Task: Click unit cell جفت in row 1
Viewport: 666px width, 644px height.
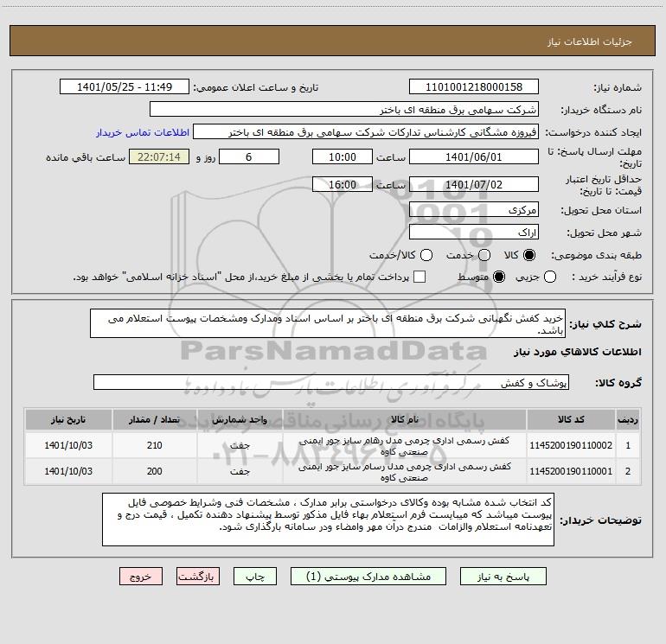Action: (x=240, y=445)
